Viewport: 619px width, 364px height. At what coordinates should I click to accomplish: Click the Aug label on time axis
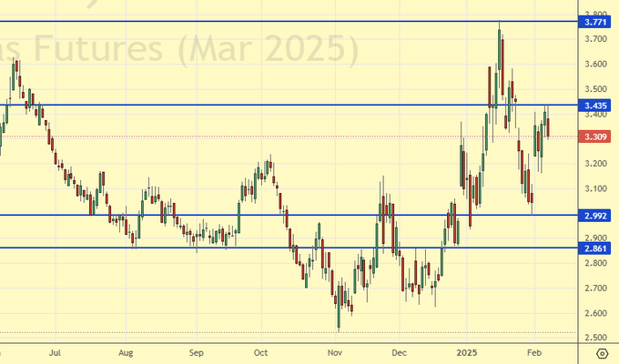click(127, 351)
